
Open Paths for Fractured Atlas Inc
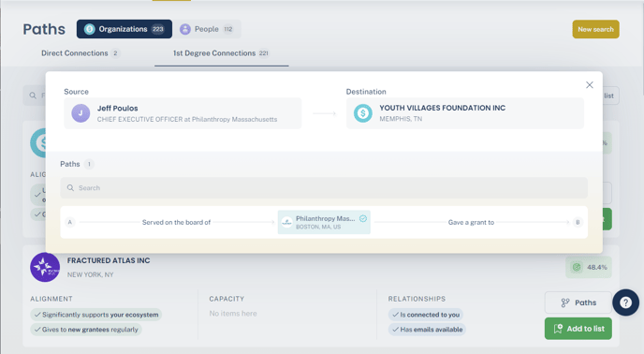pos(578,302)
